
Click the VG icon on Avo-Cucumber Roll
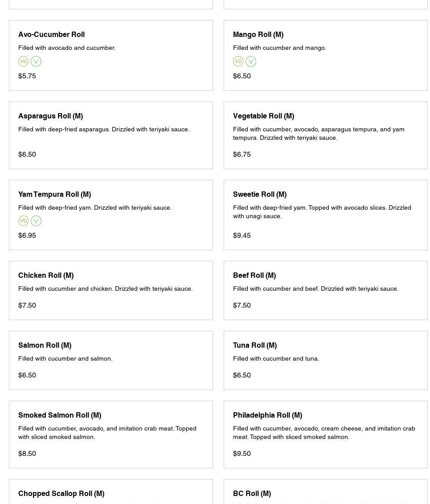click(x=24, y=61)
